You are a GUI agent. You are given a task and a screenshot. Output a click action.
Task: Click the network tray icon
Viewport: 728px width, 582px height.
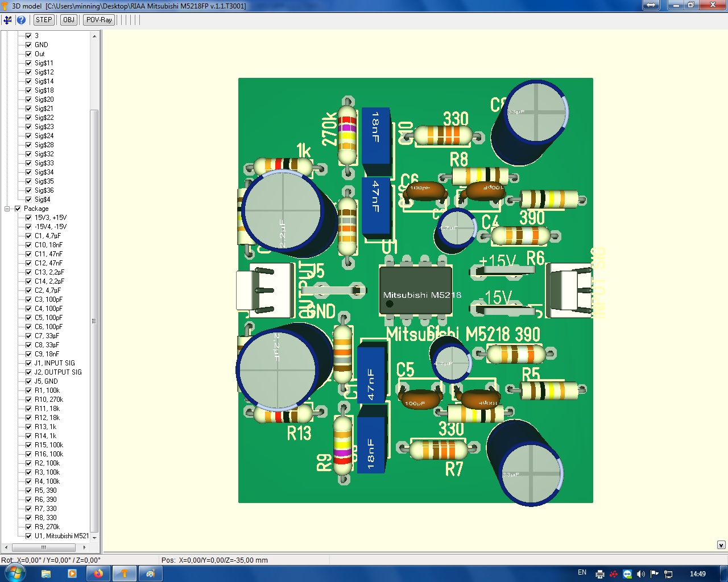click(x=669, y=574)
